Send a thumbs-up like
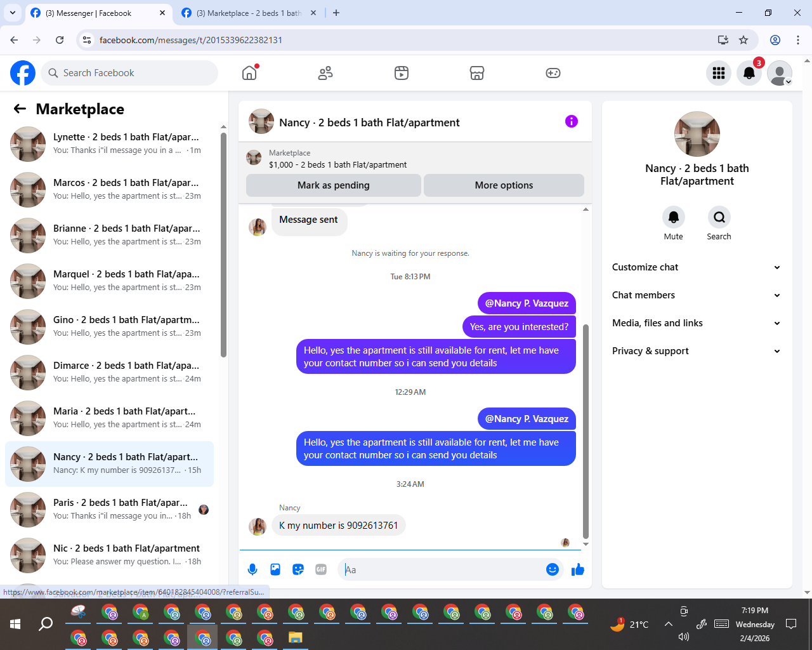Image resolution: width=812 pixels, height=650 pixels. pyautogui.click(x=578, y=569)
